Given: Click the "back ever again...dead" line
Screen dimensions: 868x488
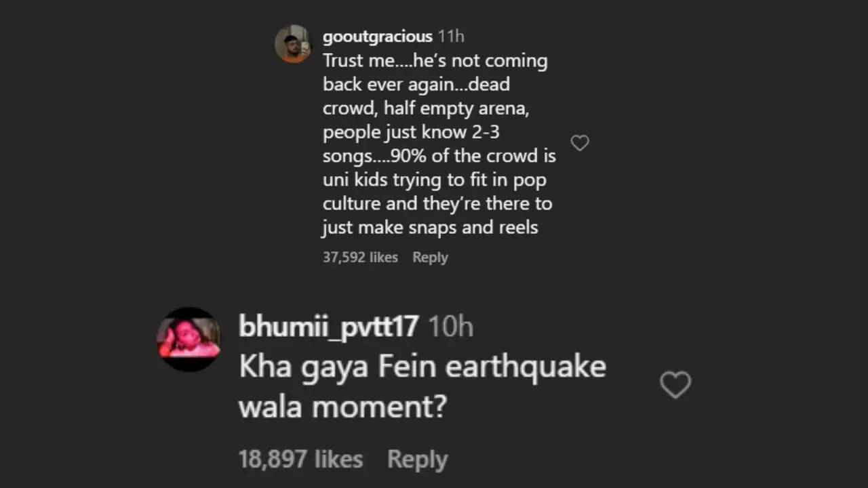Looking at the screenshot, I should click(x=416, y=85).
